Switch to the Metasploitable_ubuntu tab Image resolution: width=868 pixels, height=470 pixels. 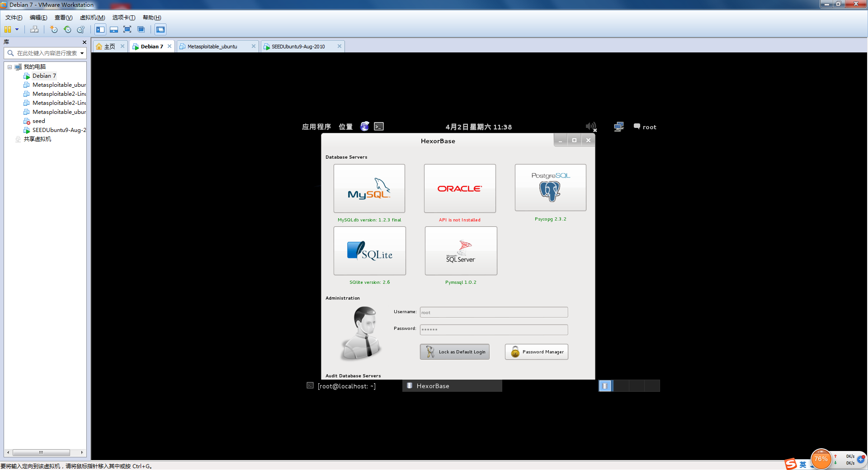coord(212,47)
